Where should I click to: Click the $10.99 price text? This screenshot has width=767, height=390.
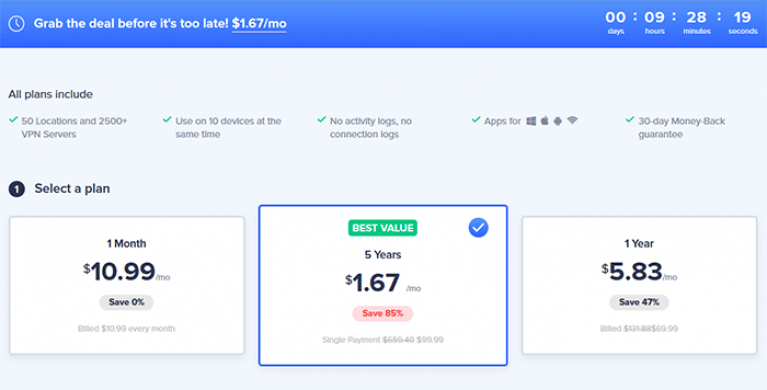click(x=126, y=272)
